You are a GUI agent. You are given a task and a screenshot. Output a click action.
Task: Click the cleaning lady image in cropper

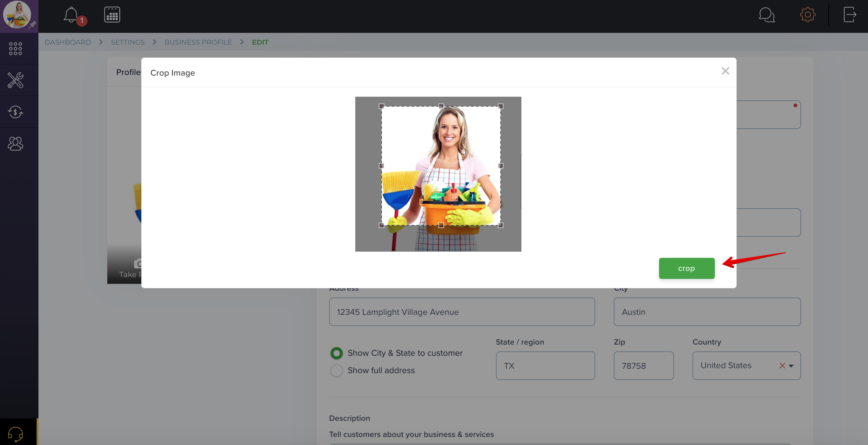click(x=438, y=174)
